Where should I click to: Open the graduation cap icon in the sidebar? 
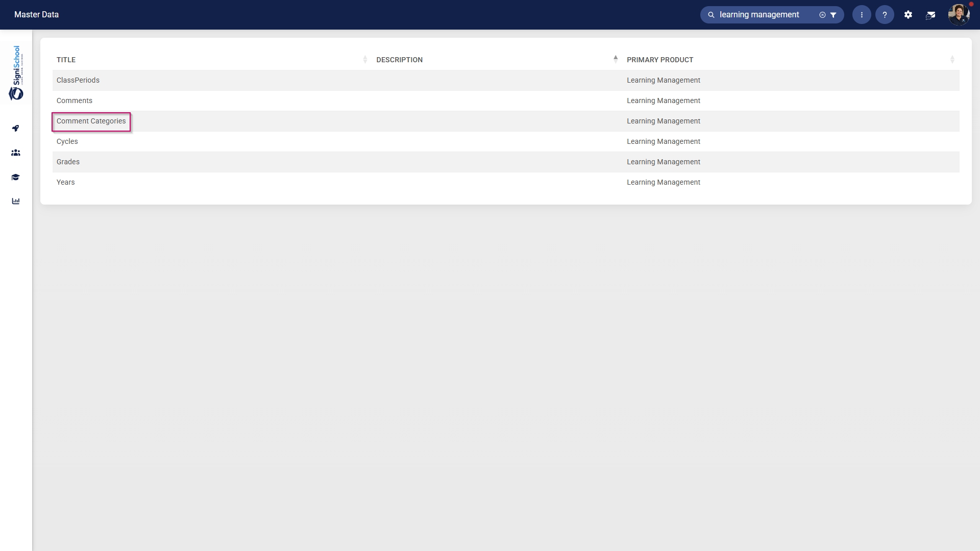click(x=16, y=177)
